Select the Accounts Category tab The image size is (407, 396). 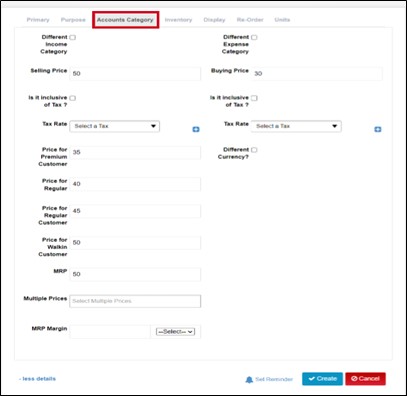(125, 20)
